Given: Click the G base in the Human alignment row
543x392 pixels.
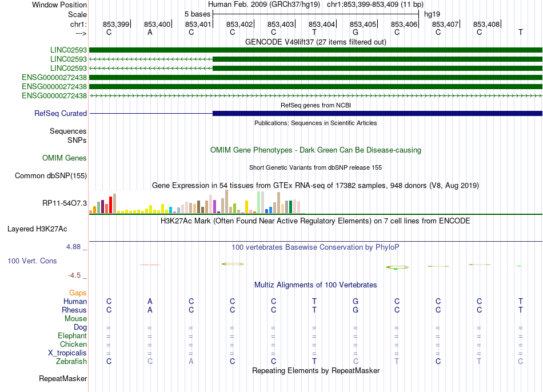Looking at the screenshot, I should [x=356, y=301].
